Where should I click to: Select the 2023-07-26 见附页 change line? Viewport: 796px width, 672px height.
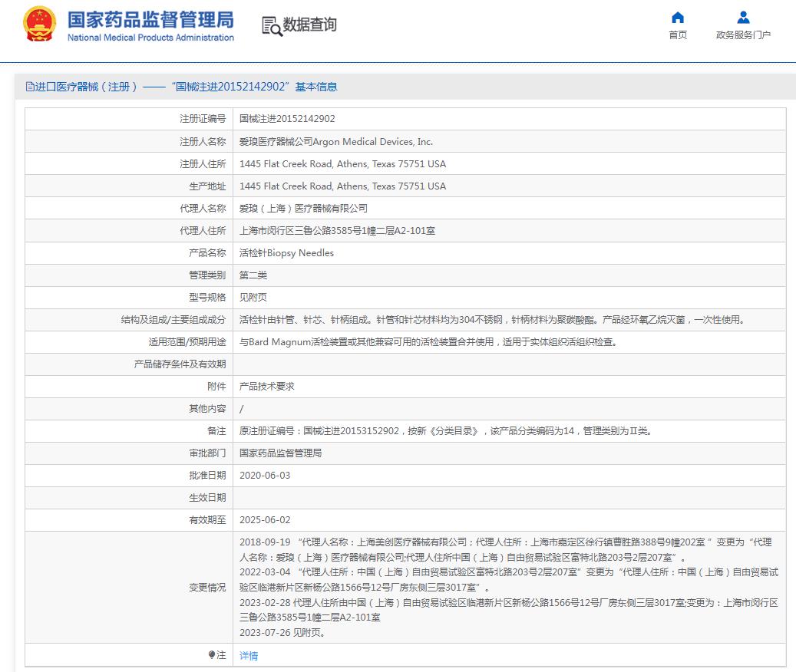[x=282, y=633]
